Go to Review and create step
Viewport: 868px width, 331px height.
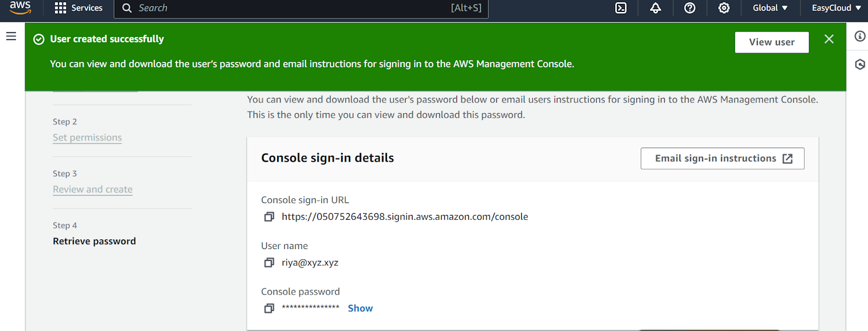coord(93,189)
